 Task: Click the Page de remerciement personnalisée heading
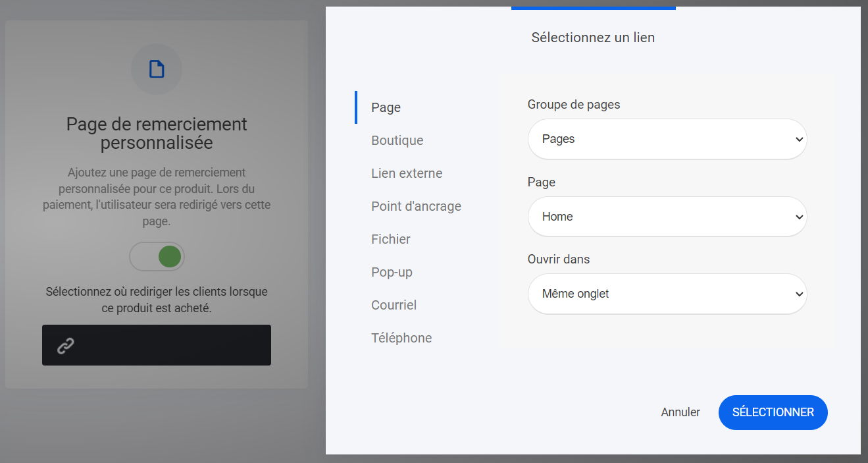point(157,133)
